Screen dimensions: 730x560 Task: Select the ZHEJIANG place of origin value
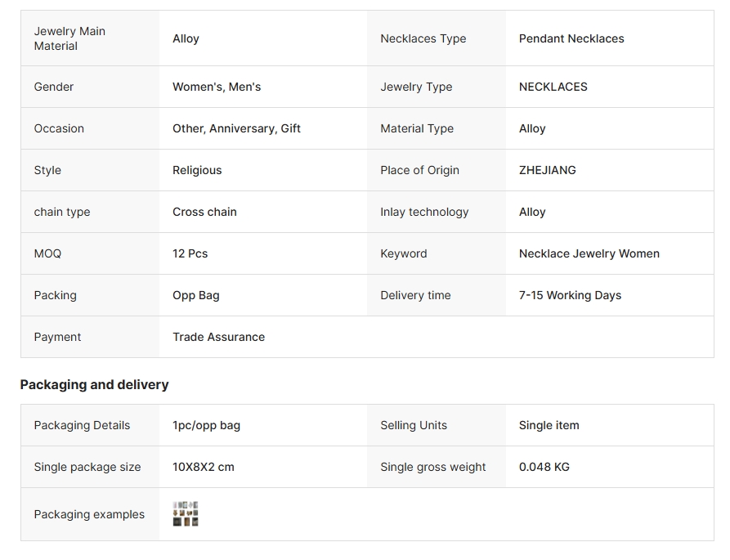point(547,170)
